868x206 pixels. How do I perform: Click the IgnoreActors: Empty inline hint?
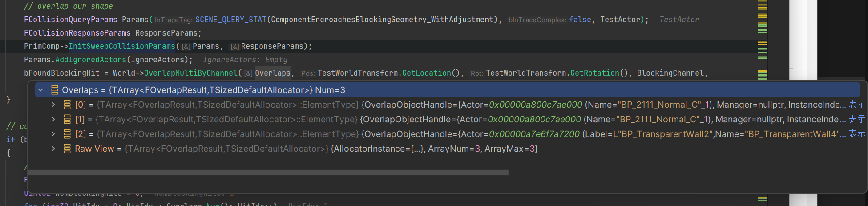coord(245,60)
